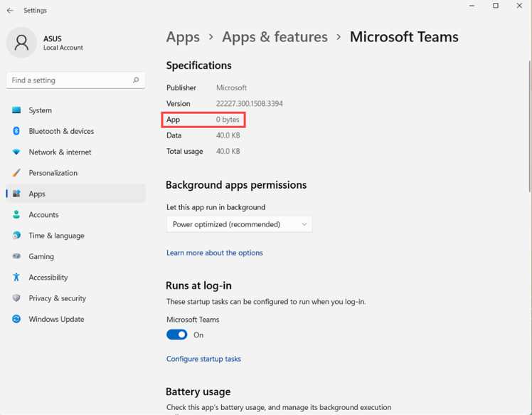Image resolution: width=532 pixels, height=415 pixels.
Task: Go to Apps breadcrumb root
Action: (183, 37)
